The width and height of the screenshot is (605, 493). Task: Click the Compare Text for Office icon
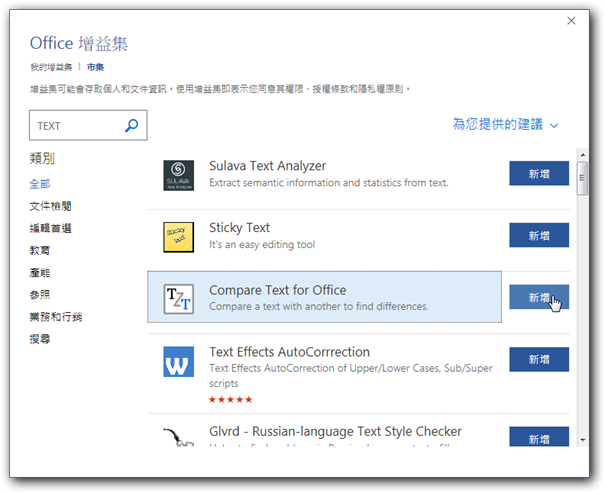coord(178,299)
